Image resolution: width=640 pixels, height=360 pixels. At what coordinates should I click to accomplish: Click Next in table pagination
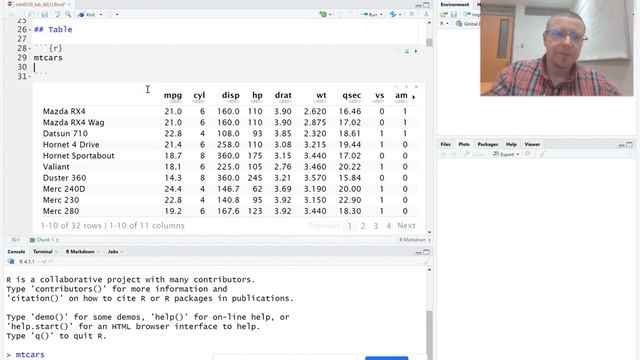click(406, 226)
